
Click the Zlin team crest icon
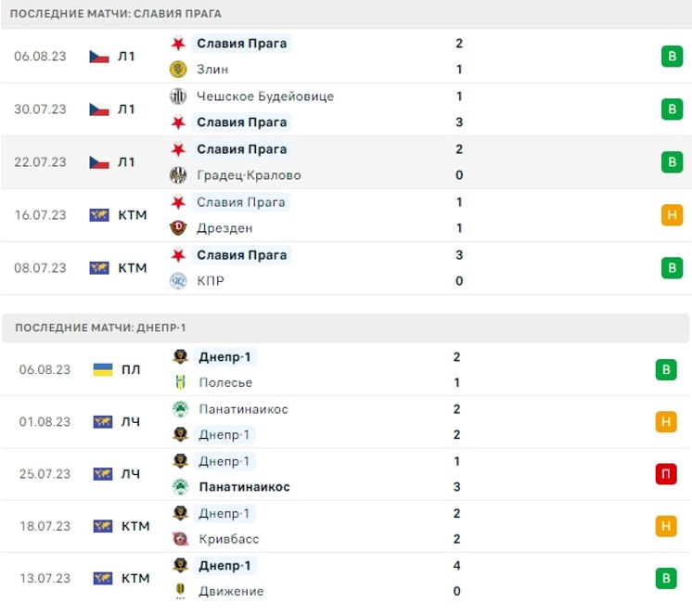coord(179,69)
